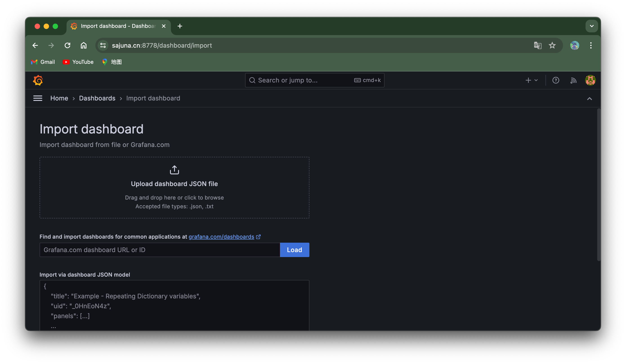Close the Import dashboard tab
This screenshot has width=626, height=364.
(163, 26)
